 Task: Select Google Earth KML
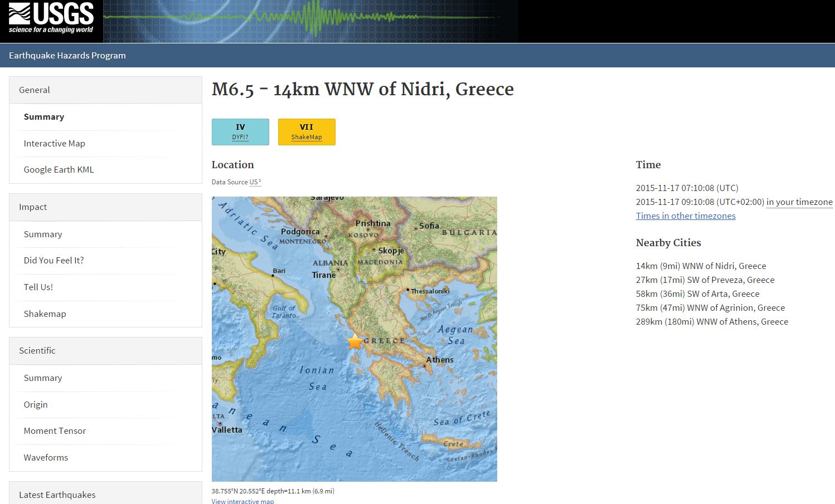tap(59, 169)
